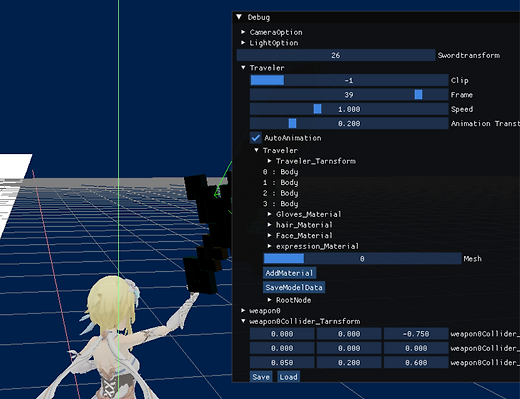Click the Save button

(261, 377)
